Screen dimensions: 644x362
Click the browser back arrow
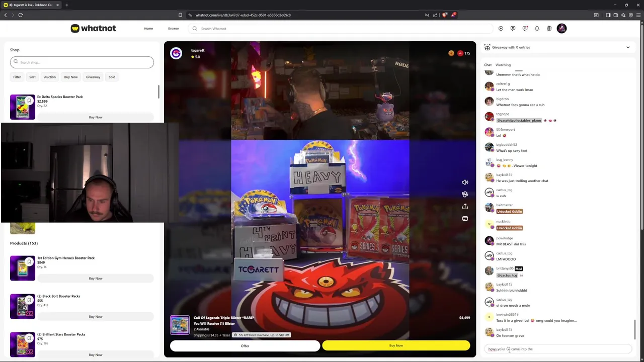[6, 15]
